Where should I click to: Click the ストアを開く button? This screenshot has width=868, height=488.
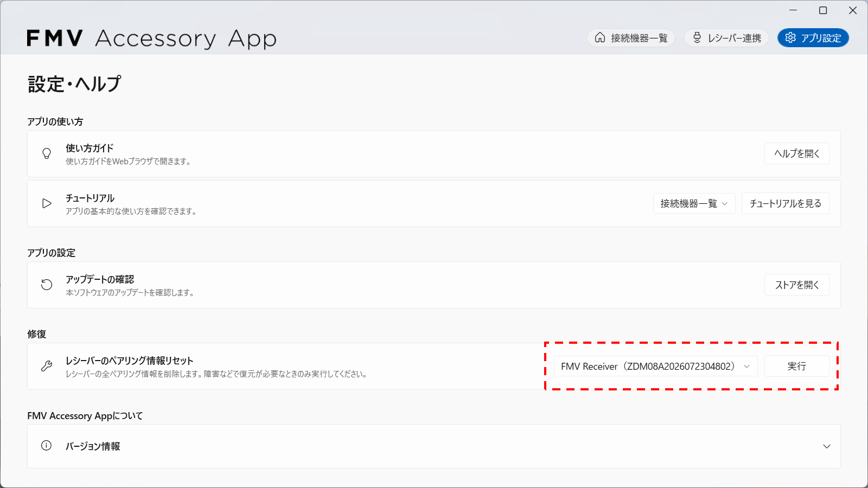pos(797,285)
